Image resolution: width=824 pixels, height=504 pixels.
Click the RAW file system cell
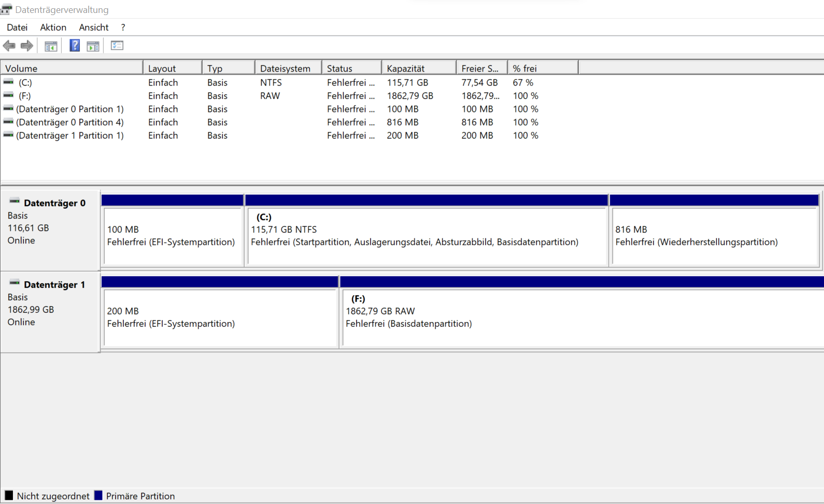coord(270,96)
